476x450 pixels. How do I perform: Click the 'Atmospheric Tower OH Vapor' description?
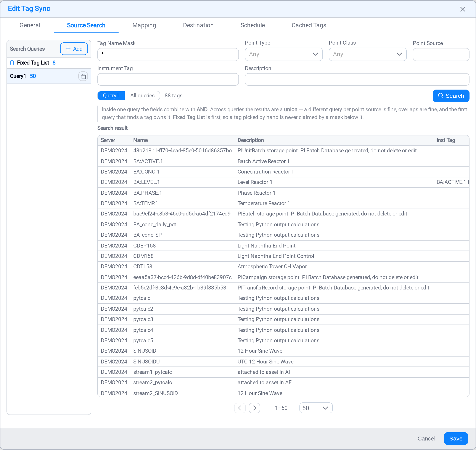click(x=272, y=267)
